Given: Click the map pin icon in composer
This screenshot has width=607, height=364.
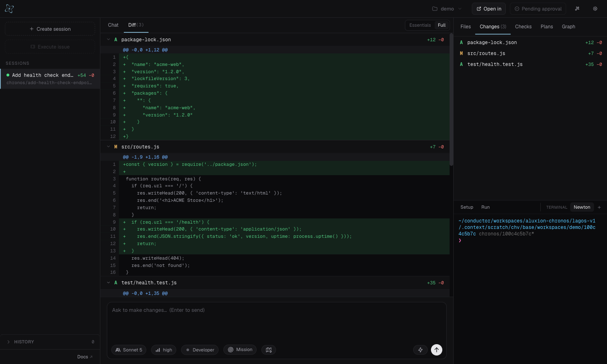Looking at the screenshot, I should [269, 350].
